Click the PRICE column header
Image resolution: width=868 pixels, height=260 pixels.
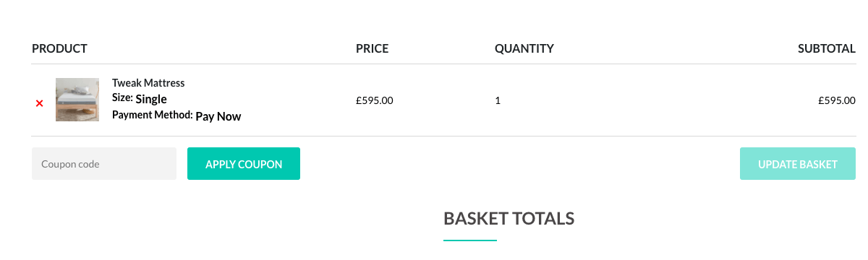pyautogui.click(x=373, y=49)
